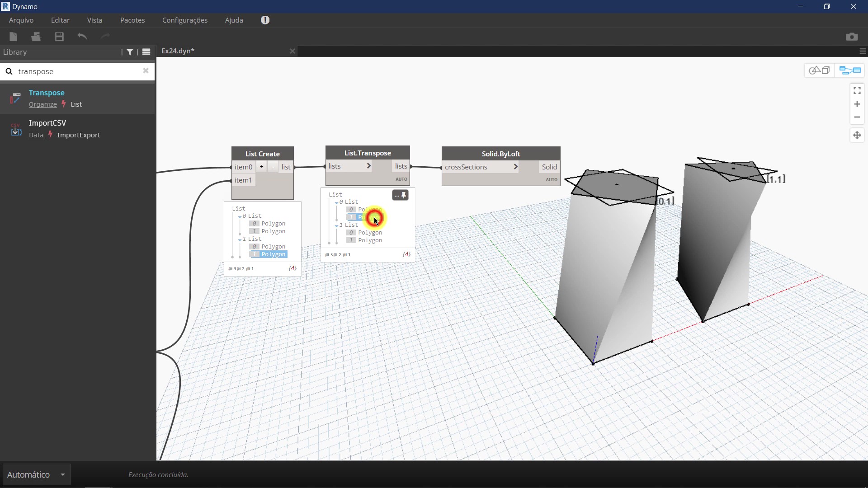Save the graph with the save icon
Image resolution: width=868 pixels, height=488 pixels.
click(59, 37)
